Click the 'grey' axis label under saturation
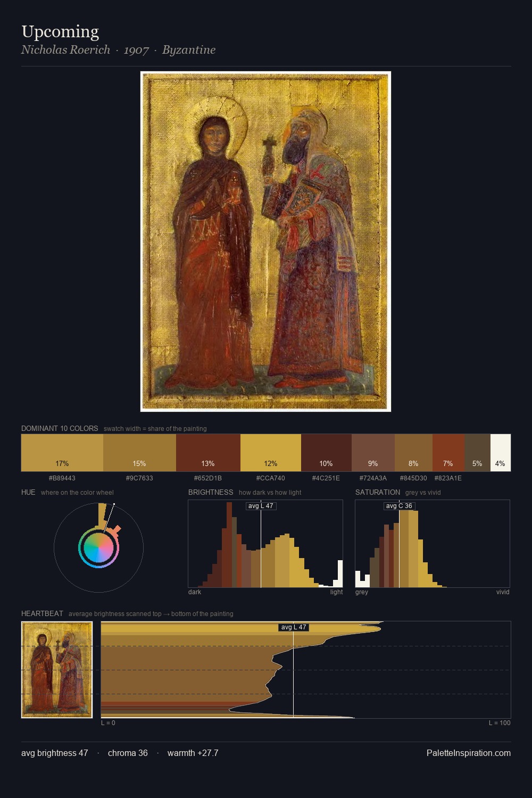Image resolution: width=532 pixels, height=798 pixels. 362,592
